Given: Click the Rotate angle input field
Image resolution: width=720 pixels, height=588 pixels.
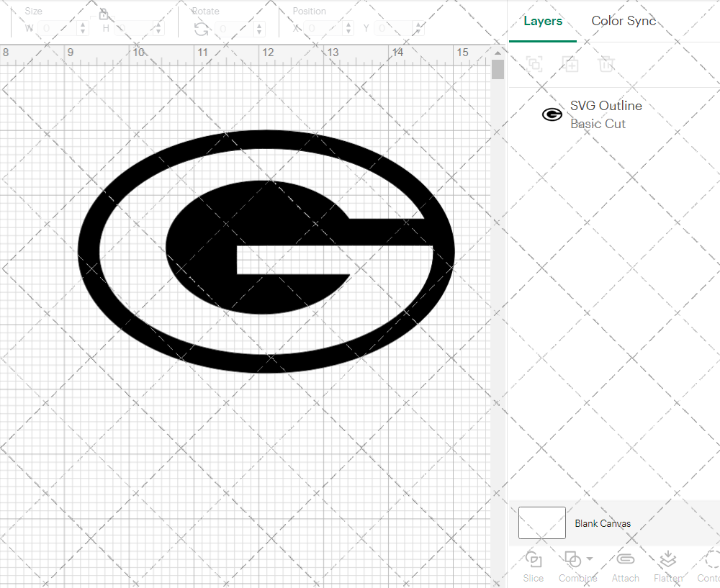Looking at the screenshot, I should pos(235,29).
